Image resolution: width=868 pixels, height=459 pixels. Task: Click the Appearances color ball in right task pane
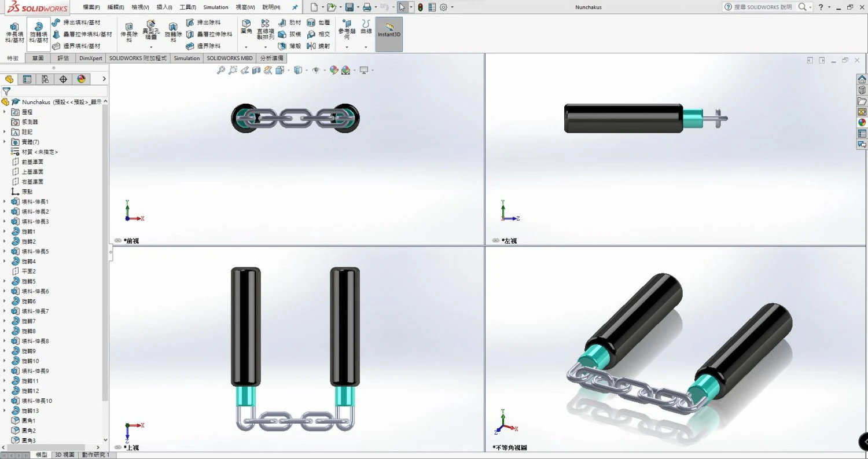coord(862,123)
